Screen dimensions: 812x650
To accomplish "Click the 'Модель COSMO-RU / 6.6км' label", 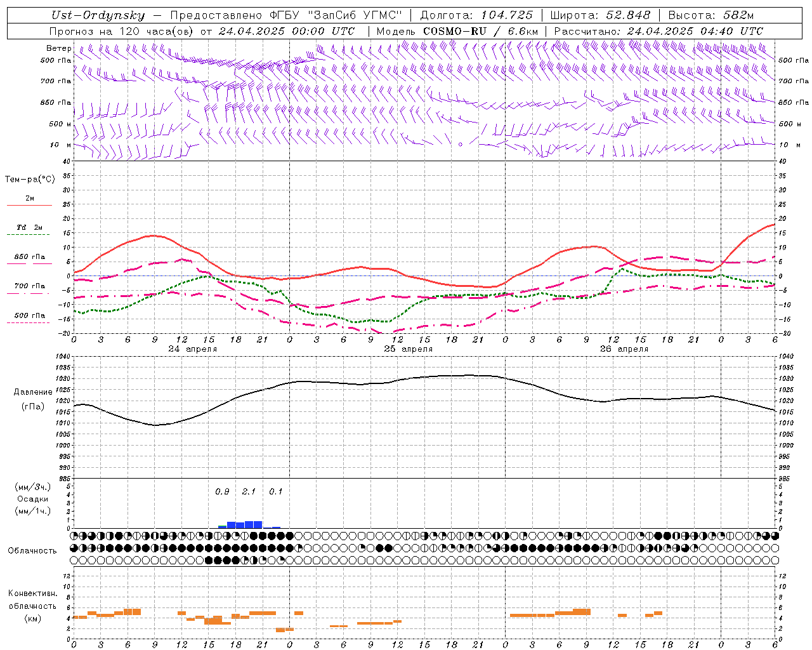I will click(x=457, y=31).
